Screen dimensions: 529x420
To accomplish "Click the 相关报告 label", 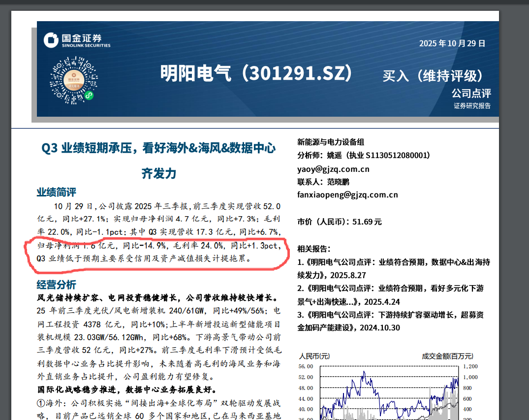I will 314,249.
